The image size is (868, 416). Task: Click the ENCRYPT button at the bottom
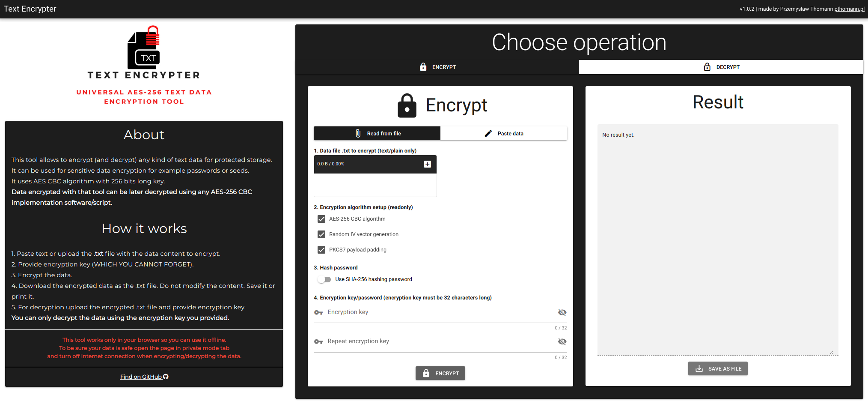440,373
